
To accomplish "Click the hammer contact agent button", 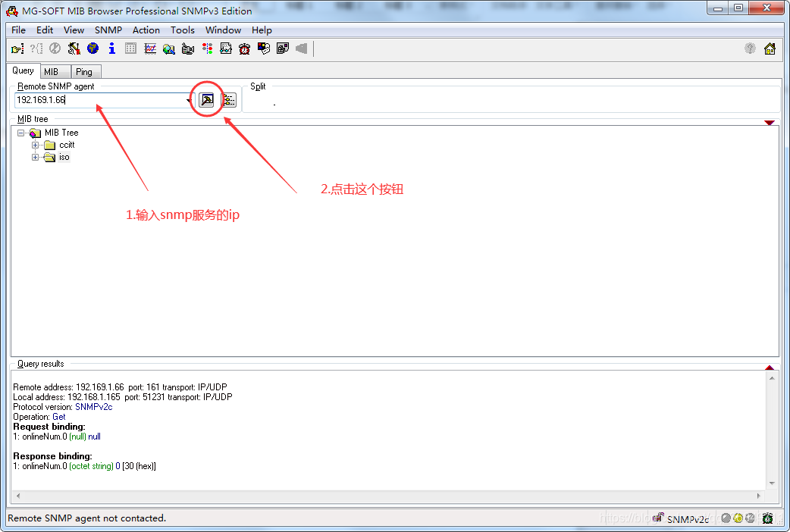I will 206,100.
